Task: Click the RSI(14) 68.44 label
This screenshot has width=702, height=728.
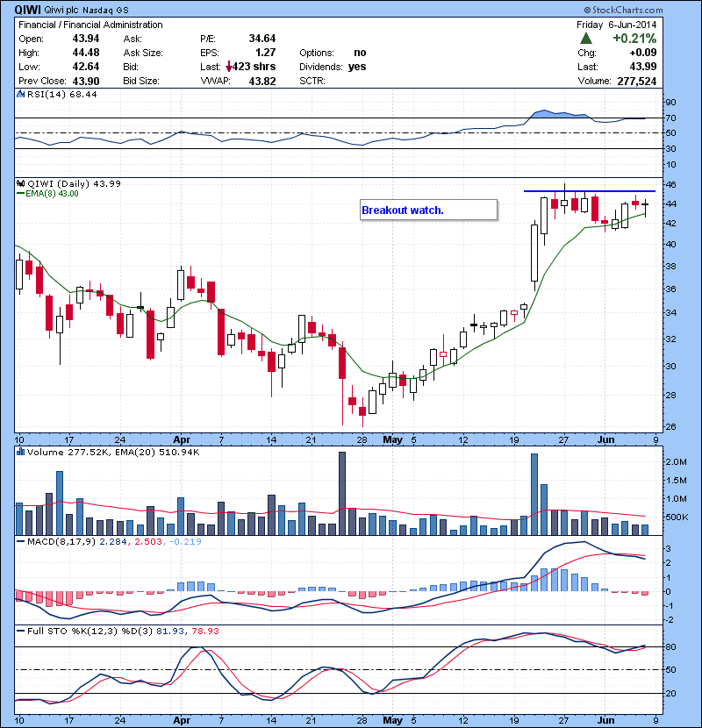Action: [62, 94]
